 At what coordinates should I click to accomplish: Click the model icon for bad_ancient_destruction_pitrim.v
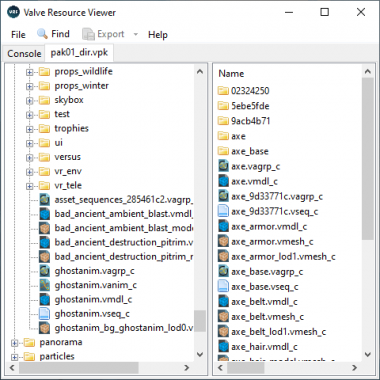point(44,242)
